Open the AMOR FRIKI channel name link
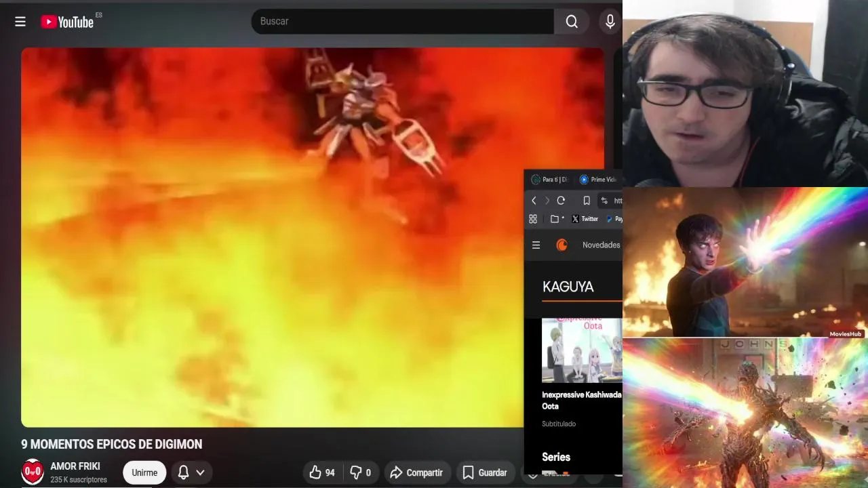868x488 pixels. point(75,466)
